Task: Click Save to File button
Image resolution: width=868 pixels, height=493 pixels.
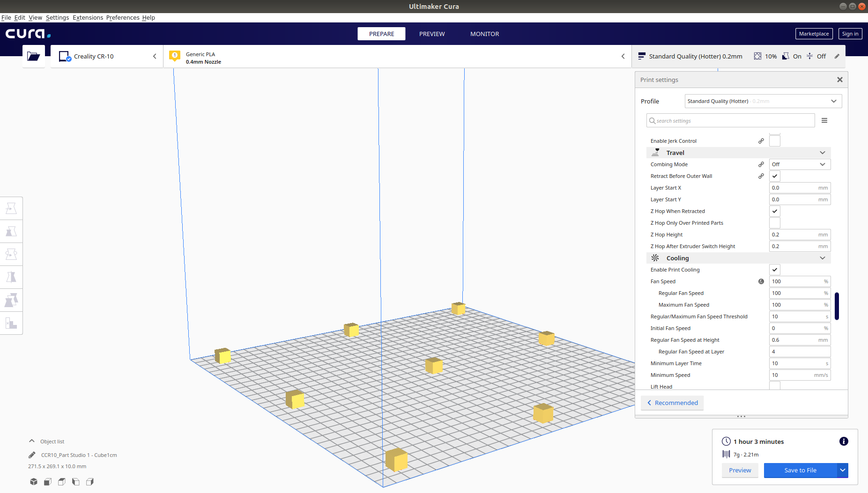Action: [801, 471]
